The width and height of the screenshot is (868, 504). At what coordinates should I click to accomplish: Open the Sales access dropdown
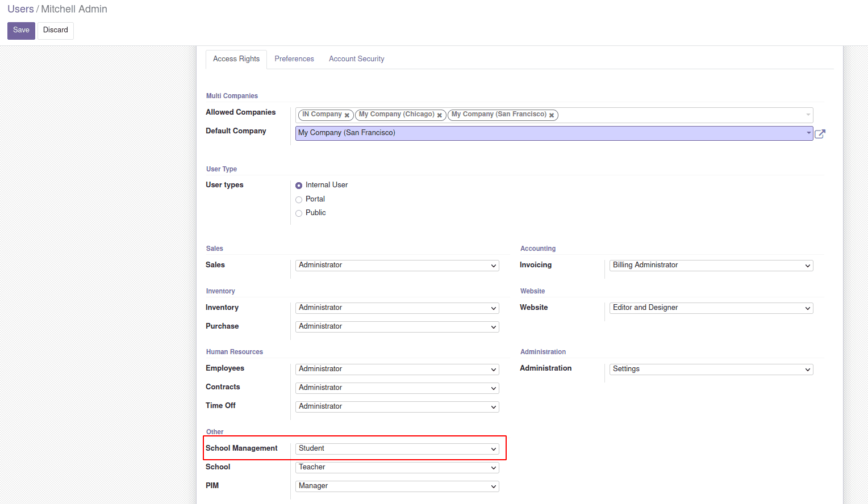pyautogui.click(x=397, y=266)
